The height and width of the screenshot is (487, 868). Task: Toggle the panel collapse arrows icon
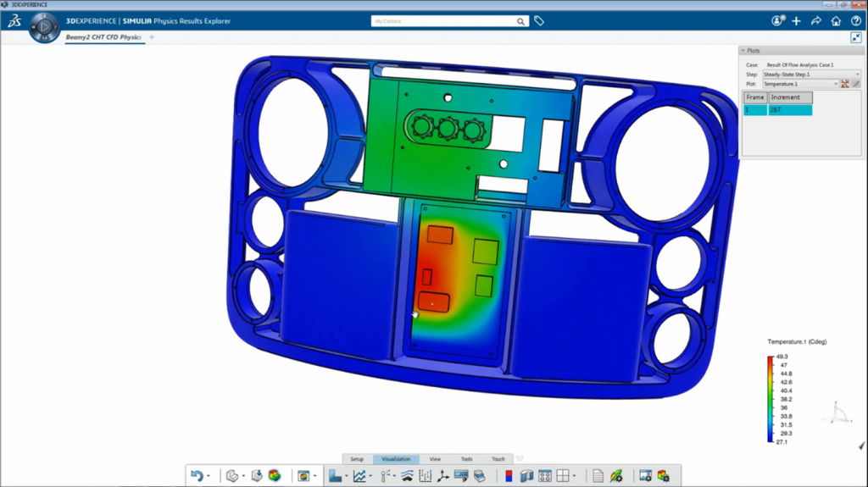[855, 38]
